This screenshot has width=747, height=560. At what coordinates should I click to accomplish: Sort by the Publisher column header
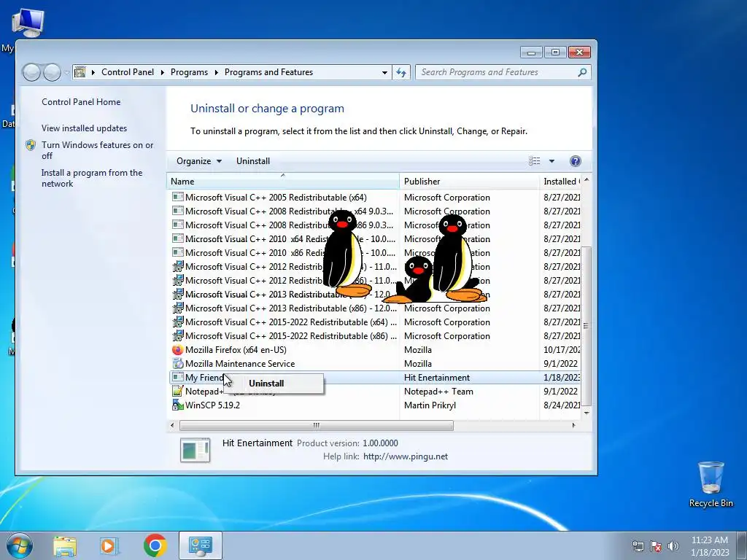470,182
